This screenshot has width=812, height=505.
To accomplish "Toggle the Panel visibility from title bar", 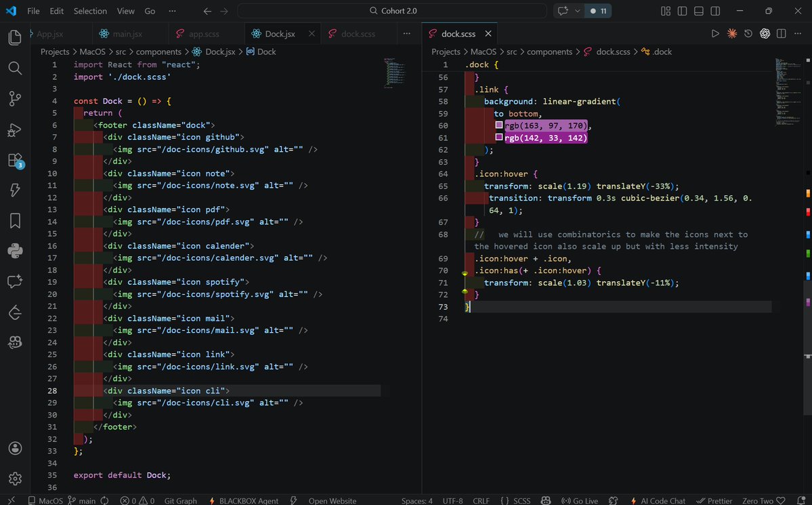I will pos(699,11).
